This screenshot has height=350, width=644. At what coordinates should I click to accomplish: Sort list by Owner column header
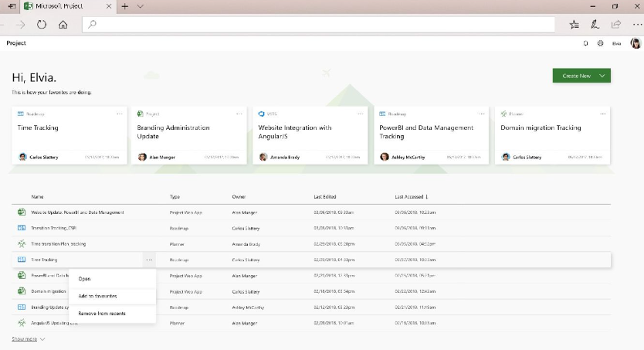click(239, 197)
